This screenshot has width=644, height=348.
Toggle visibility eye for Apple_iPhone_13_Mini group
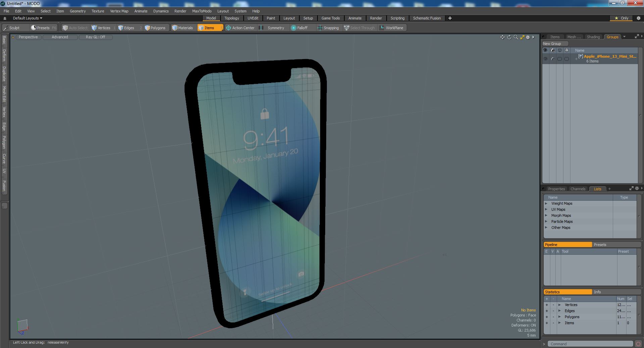point(545,59)
